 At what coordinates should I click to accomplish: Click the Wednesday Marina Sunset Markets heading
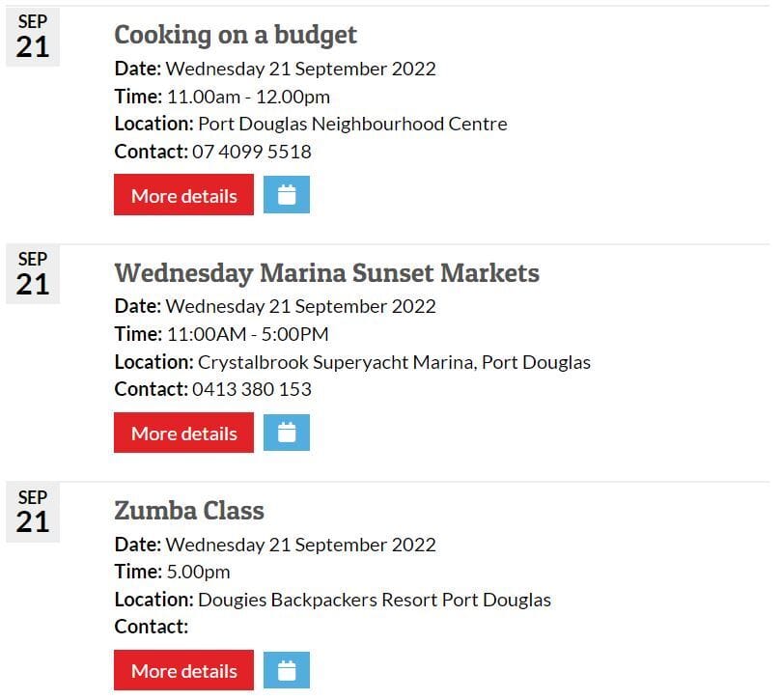pos(326,273)
